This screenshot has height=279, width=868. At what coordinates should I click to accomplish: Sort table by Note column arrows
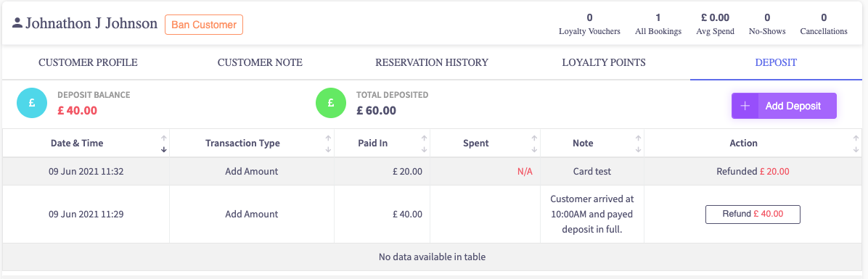[x=638, y=143]
